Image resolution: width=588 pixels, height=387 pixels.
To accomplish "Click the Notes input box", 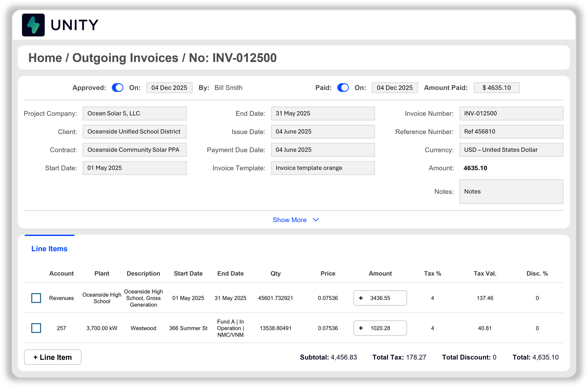I will 511,192.
